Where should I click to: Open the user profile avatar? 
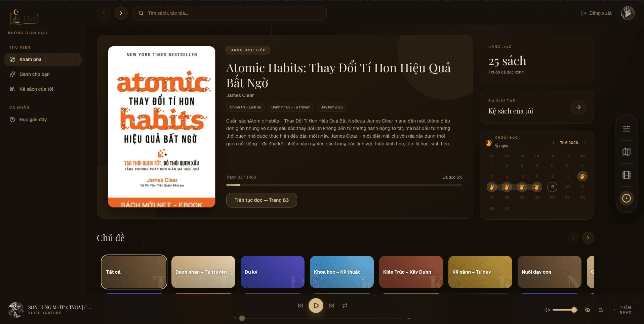628,13
